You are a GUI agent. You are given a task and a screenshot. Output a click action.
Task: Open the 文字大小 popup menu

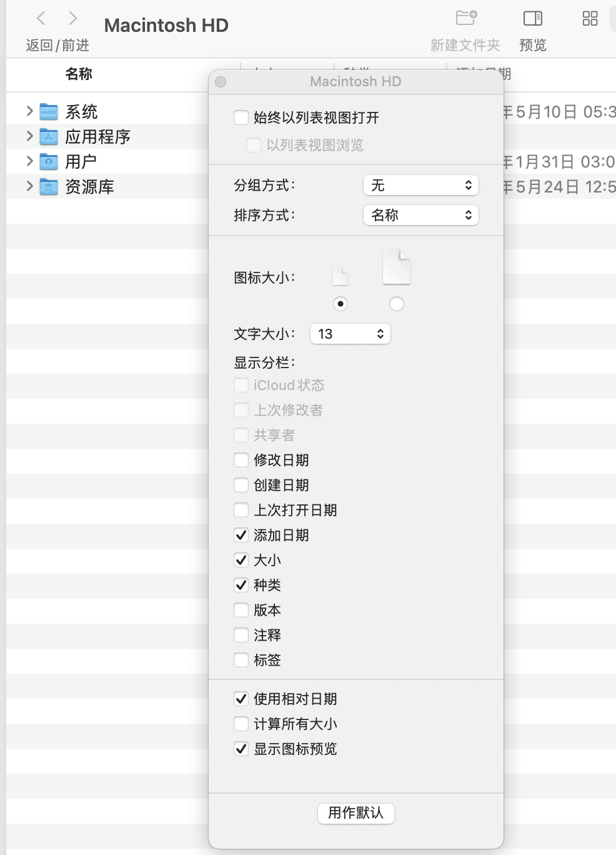[350, 334]
